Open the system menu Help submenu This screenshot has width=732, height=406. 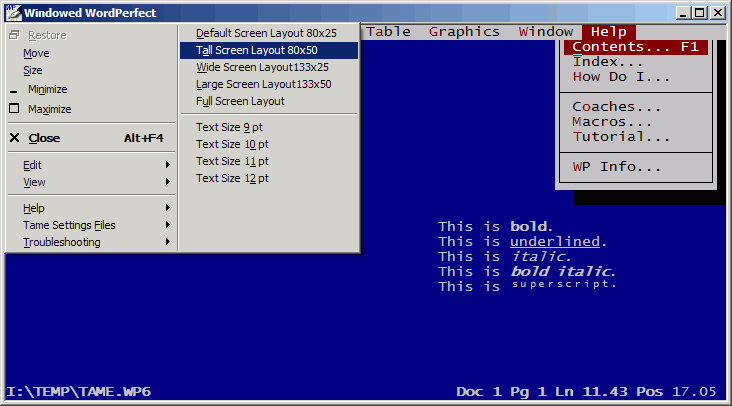[34, 208]
